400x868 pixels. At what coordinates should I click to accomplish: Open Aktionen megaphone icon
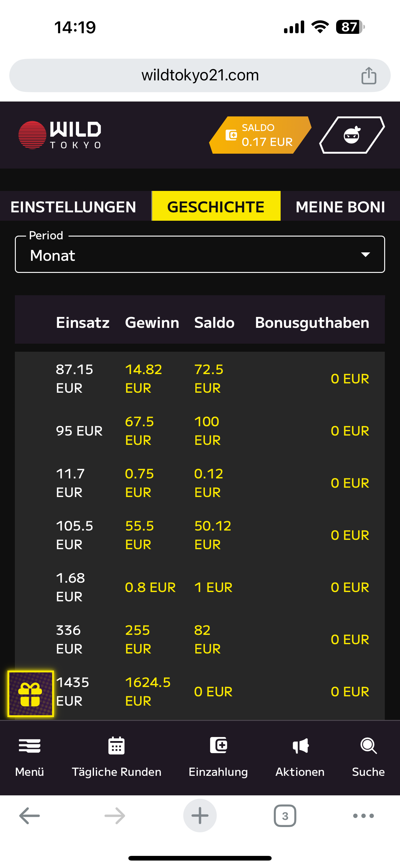(x=300, y=746)
